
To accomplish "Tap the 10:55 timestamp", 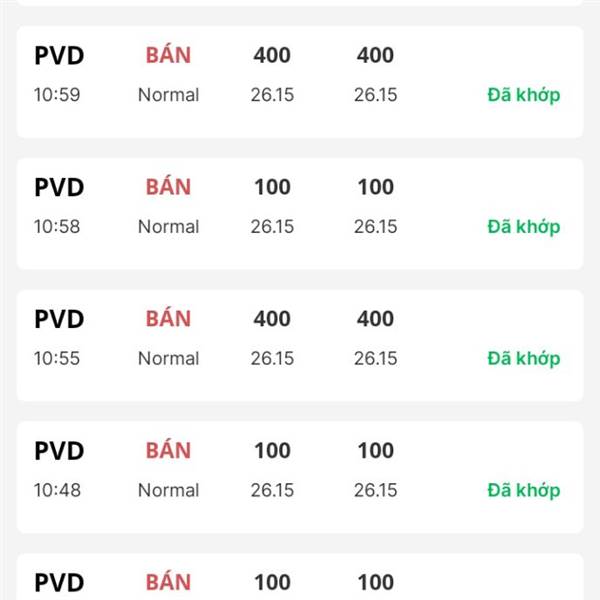I will 57,358.
